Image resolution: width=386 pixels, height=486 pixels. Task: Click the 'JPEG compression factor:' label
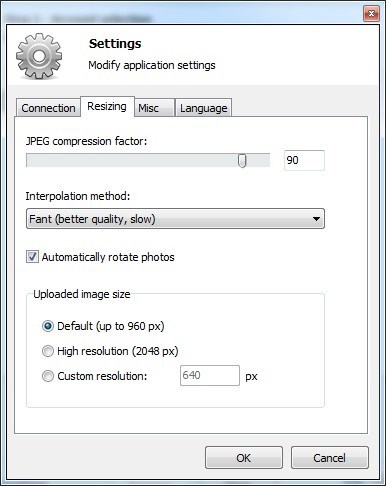(86, 141)
